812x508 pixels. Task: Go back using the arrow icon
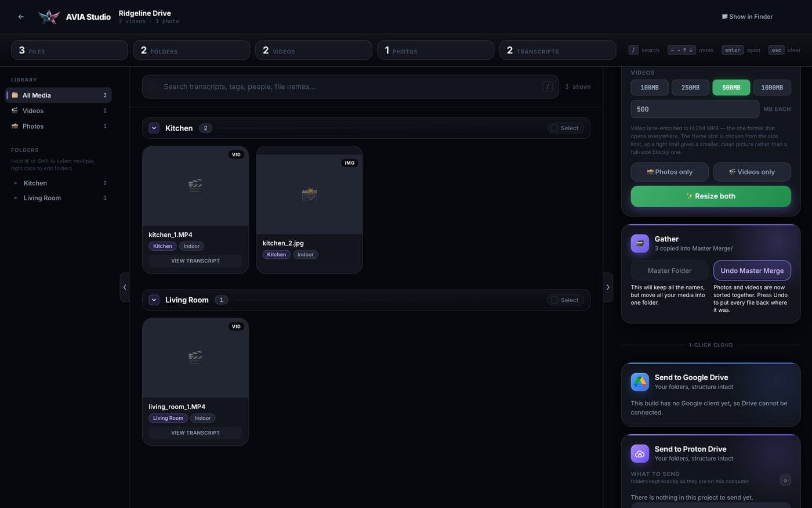[x=21, y=17]
